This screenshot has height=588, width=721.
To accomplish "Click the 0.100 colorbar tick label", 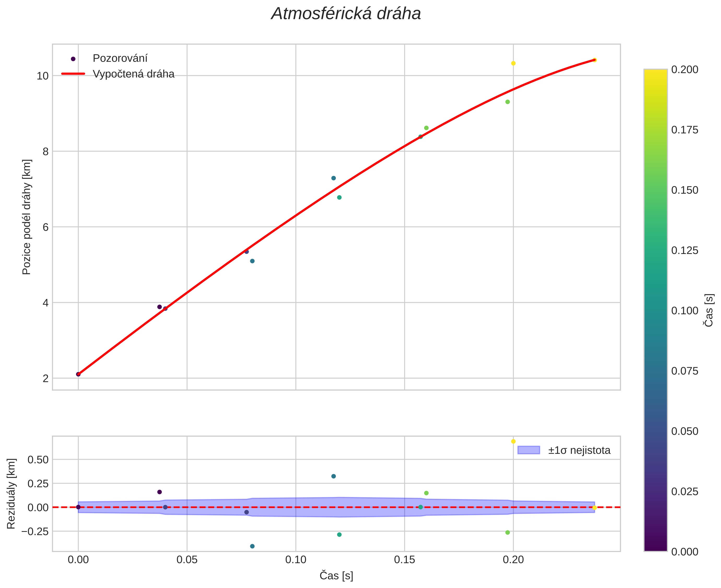I will point(684,311).
